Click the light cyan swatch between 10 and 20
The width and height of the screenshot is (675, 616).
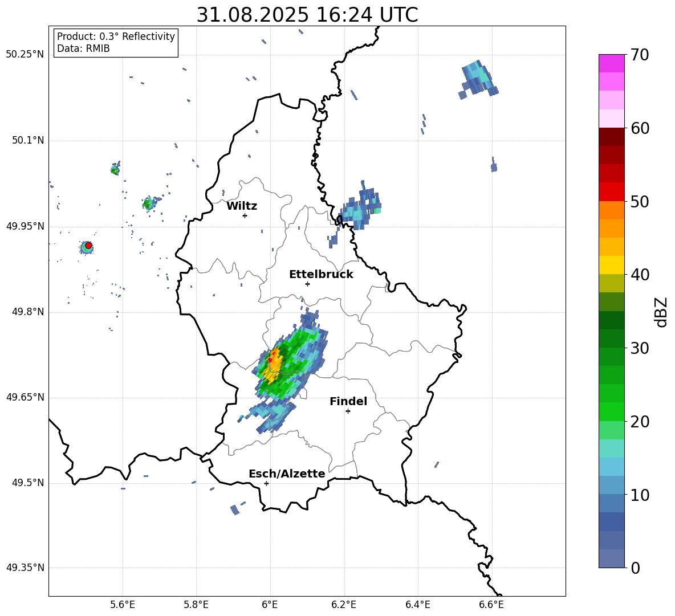click(x=611, y=448)
